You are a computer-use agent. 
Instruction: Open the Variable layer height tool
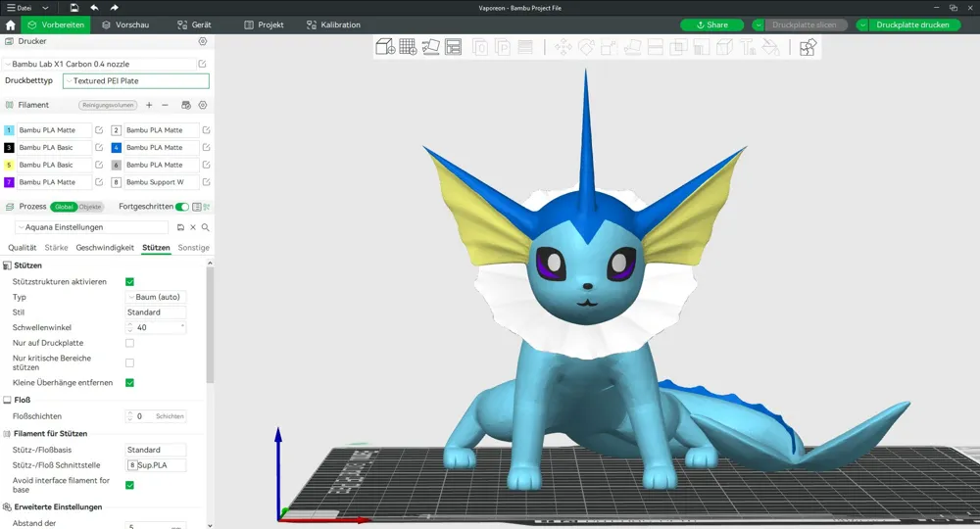pyautogui.click(x=525, y=47)
